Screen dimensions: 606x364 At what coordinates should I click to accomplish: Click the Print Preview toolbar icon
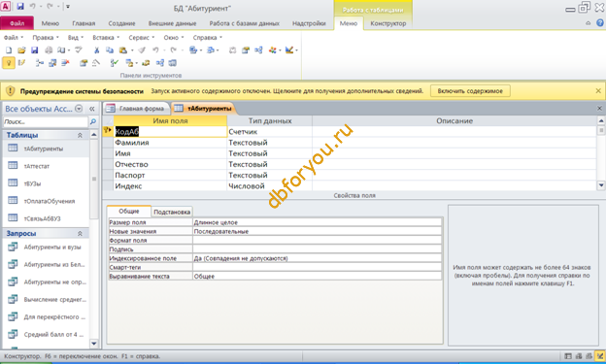pos(61,50)
